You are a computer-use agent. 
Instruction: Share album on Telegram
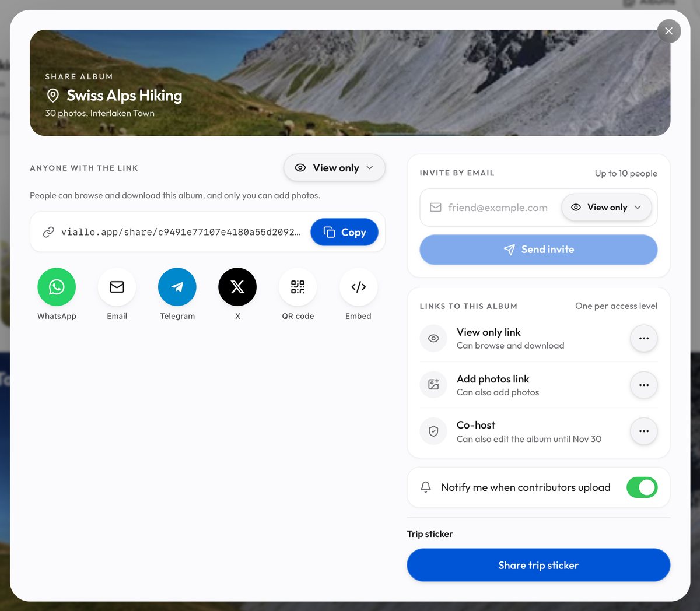(177, 287)
